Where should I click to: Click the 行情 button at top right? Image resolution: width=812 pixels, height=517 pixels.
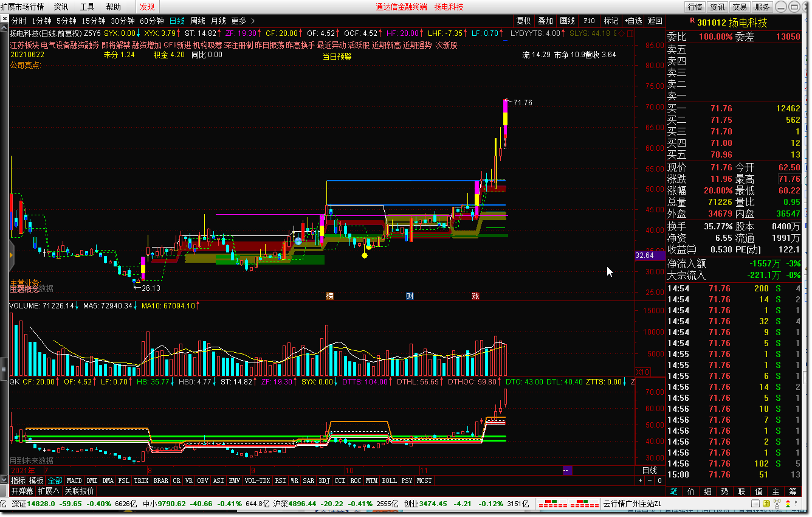pos(695,7)
